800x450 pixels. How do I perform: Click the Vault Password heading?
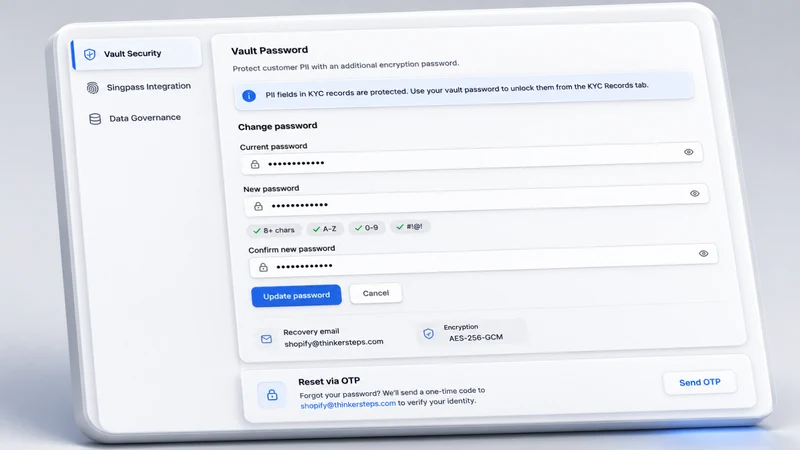click(269, 51)
